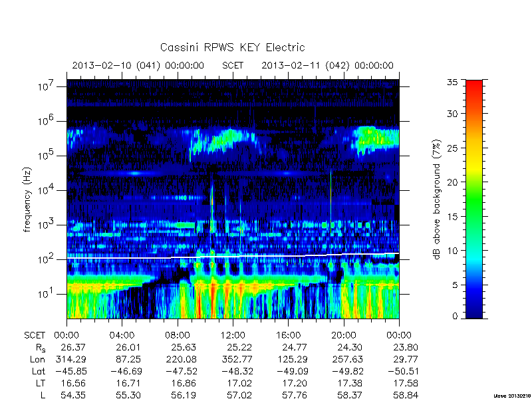Click the L value 58.84

(x=406, y=395)
